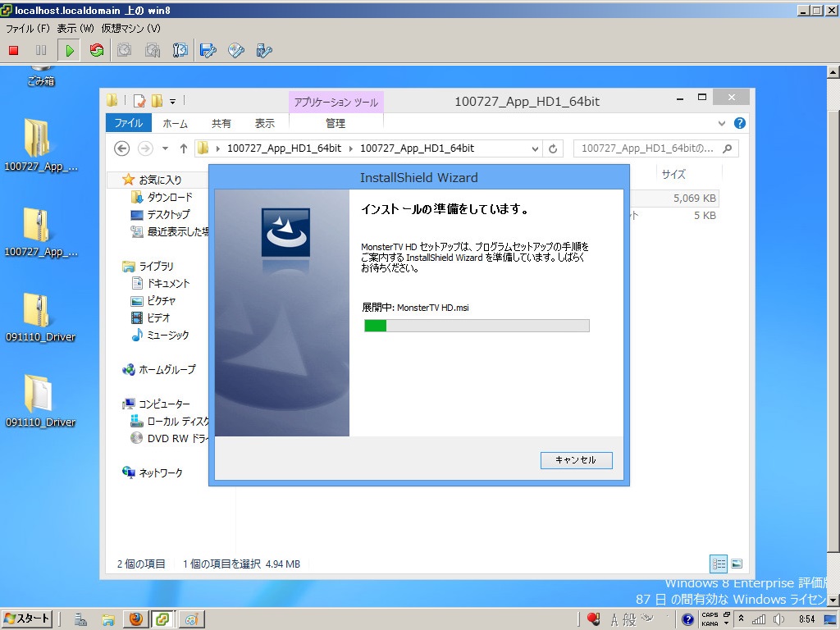Open 表示 (W) menu in VM console
840x630 pixels.
[75, 29]
